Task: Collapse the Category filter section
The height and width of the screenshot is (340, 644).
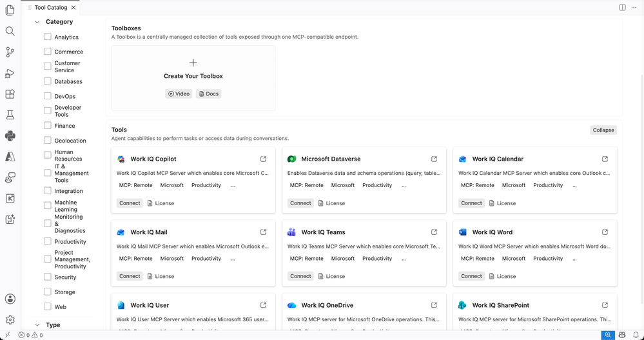Action: point(37,22)
